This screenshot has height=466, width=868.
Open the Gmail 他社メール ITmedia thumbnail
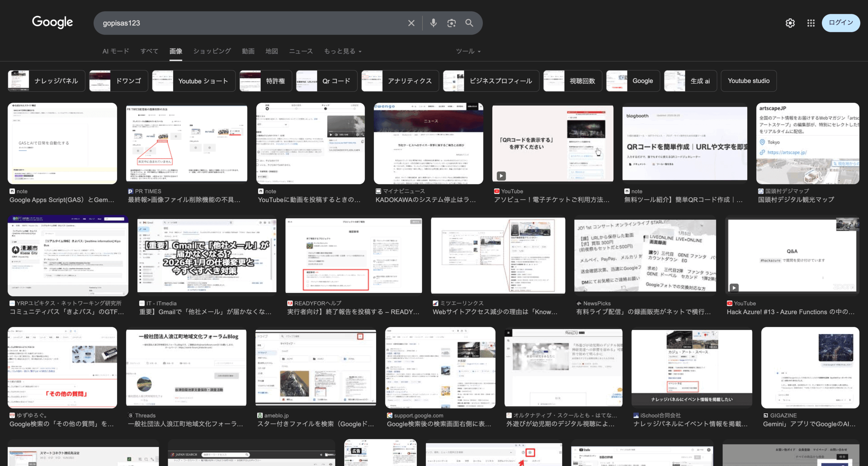click(206, 255)
